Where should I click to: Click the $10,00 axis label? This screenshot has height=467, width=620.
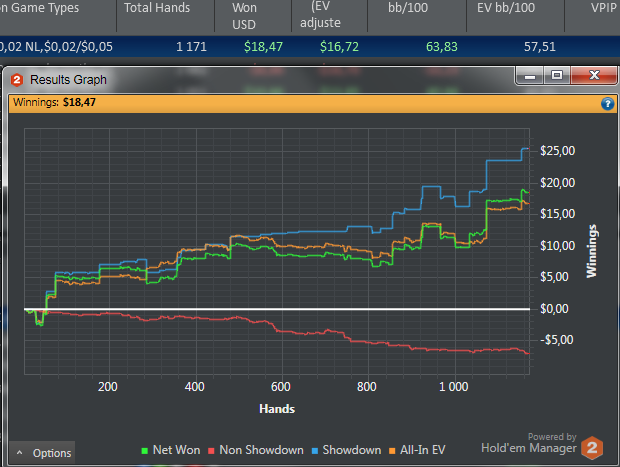[558, 246]
